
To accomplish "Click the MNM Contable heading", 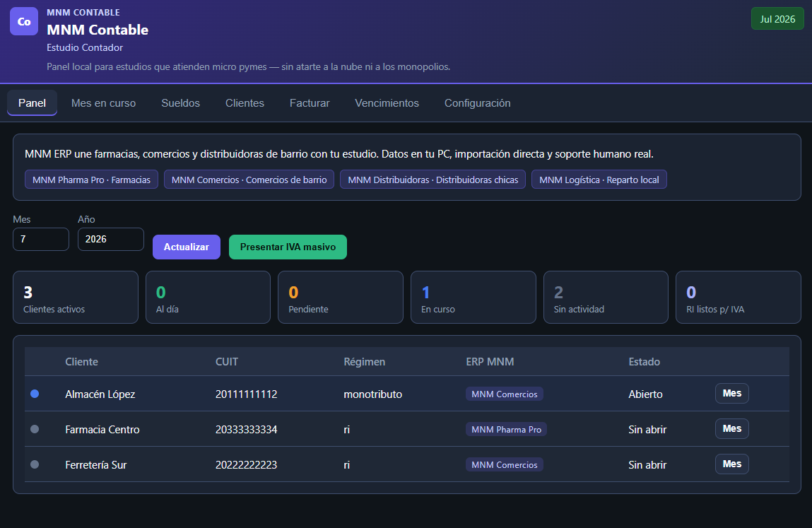I will (x=98, y=30).
